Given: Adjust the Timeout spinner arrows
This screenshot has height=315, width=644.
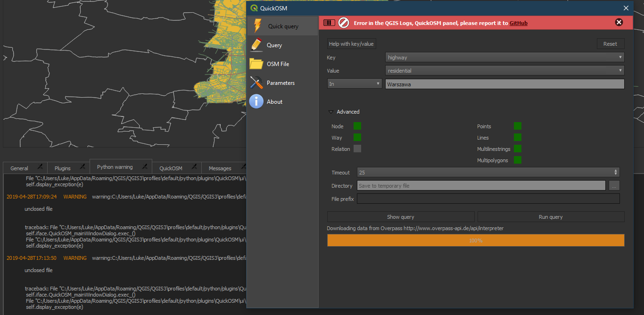Looking at the screenshot, I should [616, 172].
